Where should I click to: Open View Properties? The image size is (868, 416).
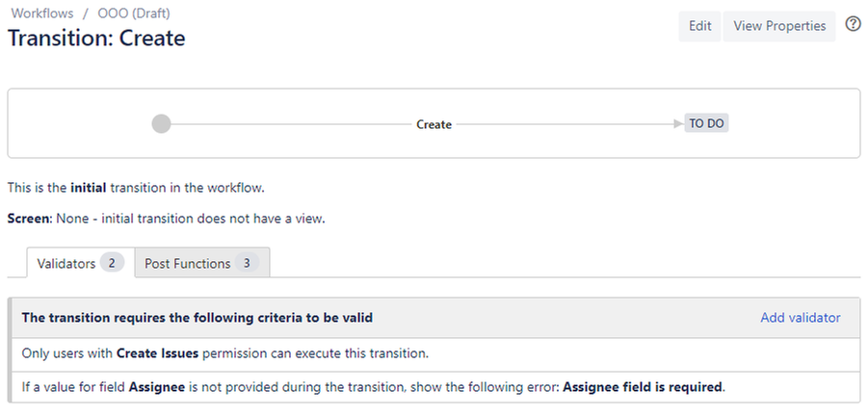click(x=779, y=26)
